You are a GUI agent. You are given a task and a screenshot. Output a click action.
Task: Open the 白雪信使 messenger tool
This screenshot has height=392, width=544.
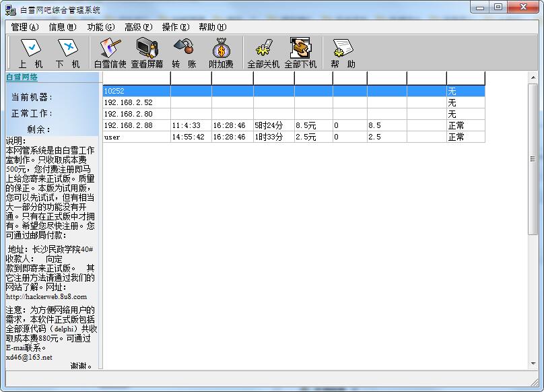[x=110, y=53]
